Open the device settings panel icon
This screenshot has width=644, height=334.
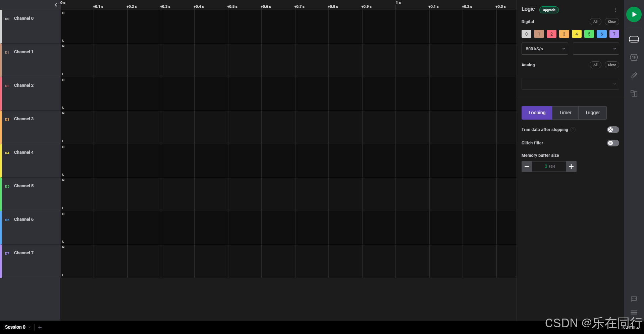(634, 39)
